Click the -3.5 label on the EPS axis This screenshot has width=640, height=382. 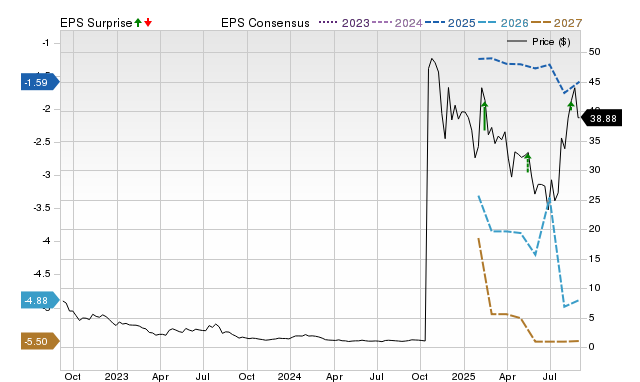pos(42,208)
